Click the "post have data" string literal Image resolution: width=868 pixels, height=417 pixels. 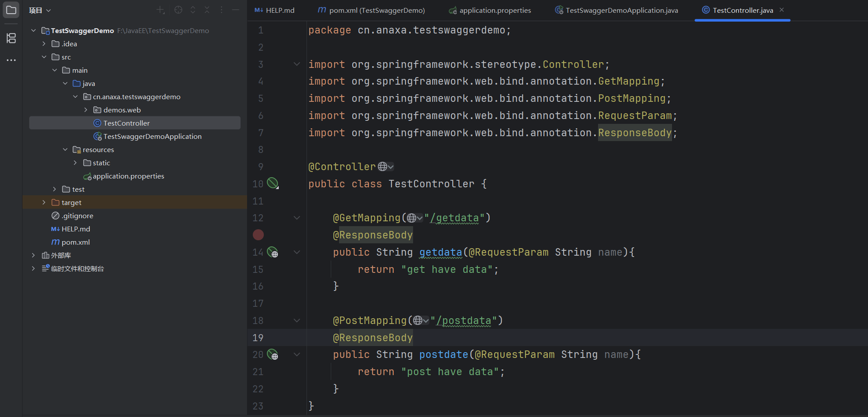[450, 372]
